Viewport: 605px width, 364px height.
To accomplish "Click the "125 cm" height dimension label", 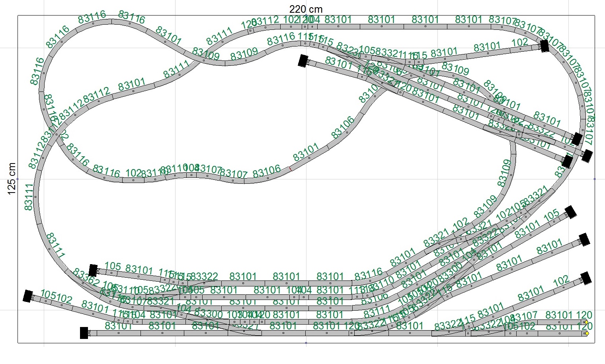I will click(x=12, y=179).
